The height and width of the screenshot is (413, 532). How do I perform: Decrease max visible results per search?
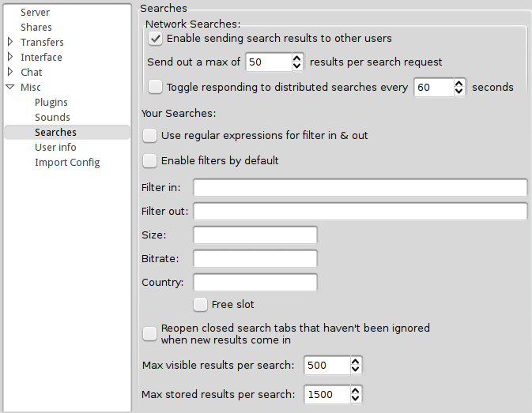[355, 369]
